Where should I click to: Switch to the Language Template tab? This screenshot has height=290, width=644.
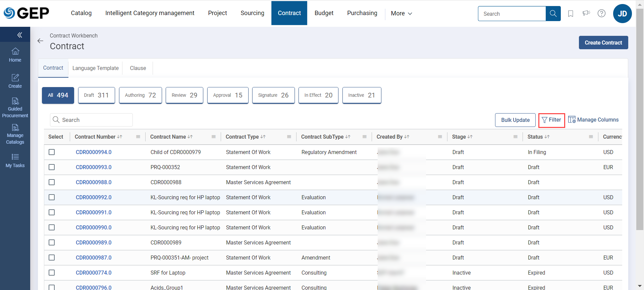tap(95, 68)
